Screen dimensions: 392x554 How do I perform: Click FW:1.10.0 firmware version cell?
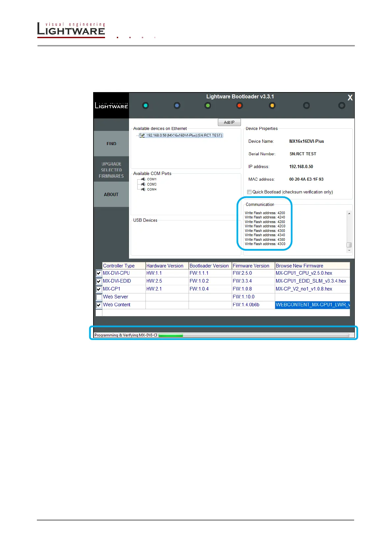[253, 297]
